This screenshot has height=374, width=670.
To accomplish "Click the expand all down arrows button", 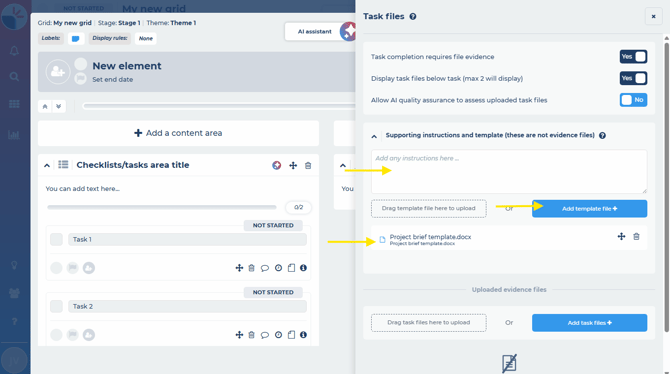I will (59, 106).
